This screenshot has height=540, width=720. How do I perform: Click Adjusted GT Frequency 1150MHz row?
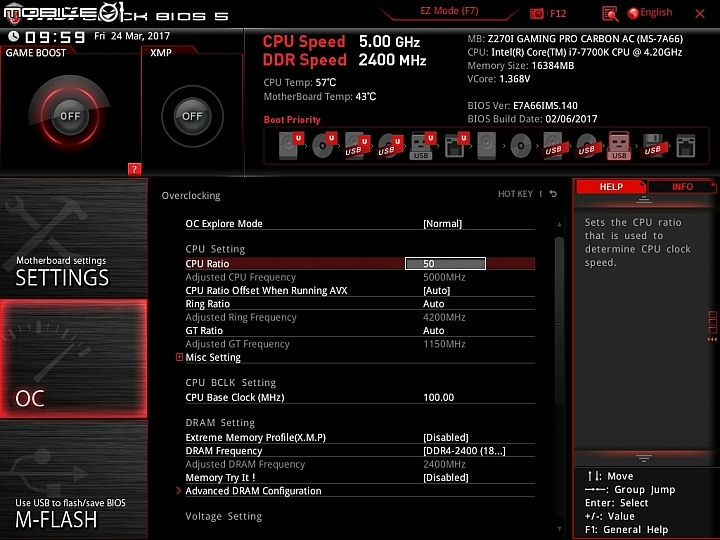(x=360, y=344)
